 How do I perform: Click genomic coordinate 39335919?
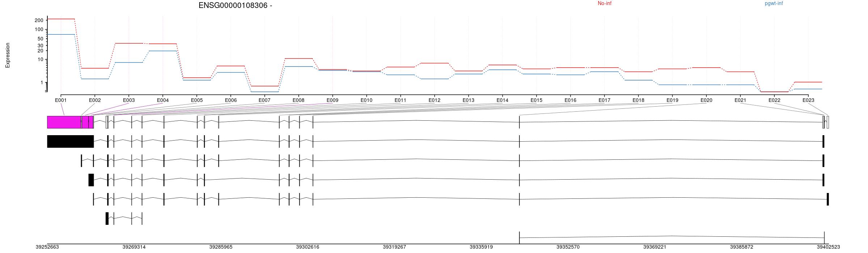tap(481, 247)
